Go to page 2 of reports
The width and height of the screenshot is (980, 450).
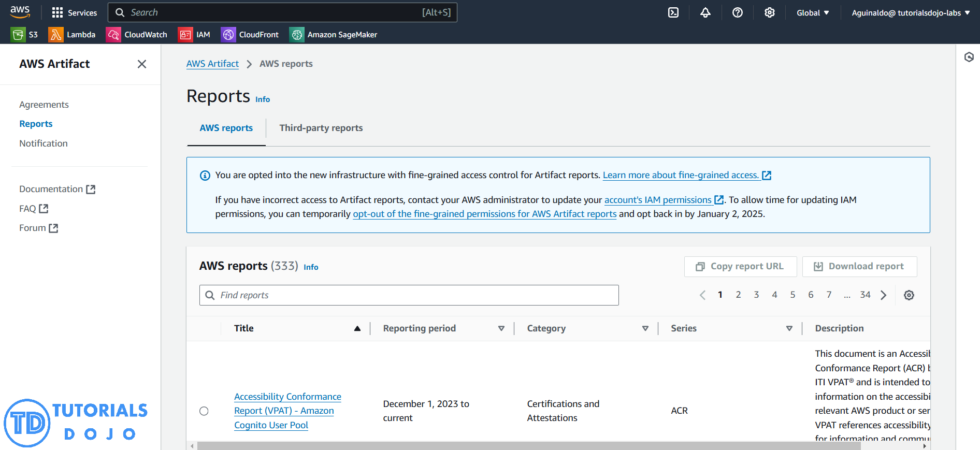(x=738, y=295)
